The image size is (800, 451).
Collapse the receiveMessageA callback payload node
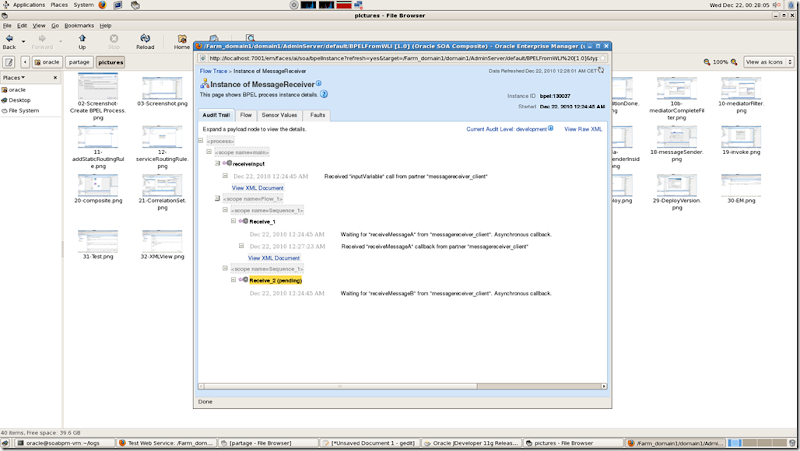(x=241, y=246)
